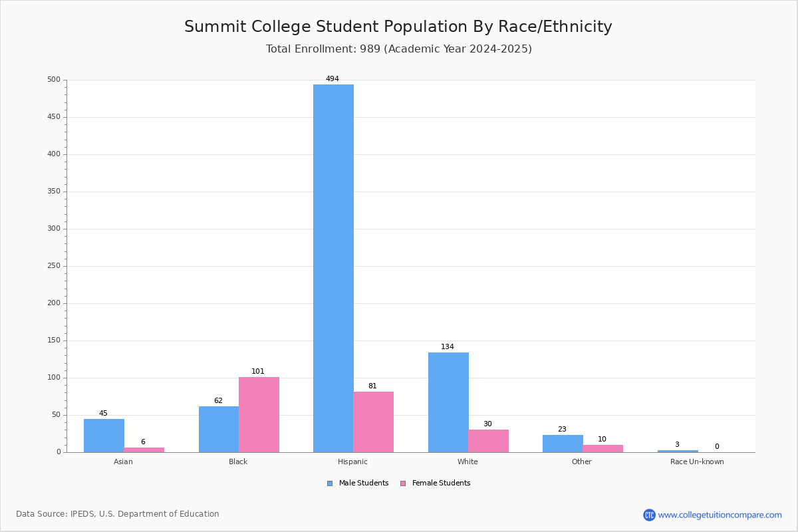Select the Hispanic female bar labeled 81
The width and height of the screenshot is (798, 532).
click(x=374, y=422)
